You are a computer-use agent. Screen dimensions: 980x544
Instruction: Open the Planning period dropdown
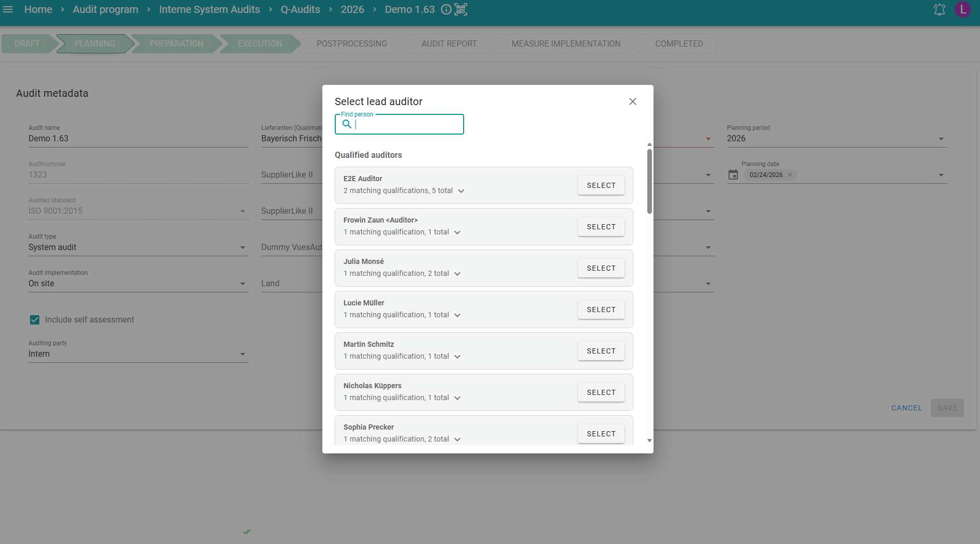(x=941, y=139)
